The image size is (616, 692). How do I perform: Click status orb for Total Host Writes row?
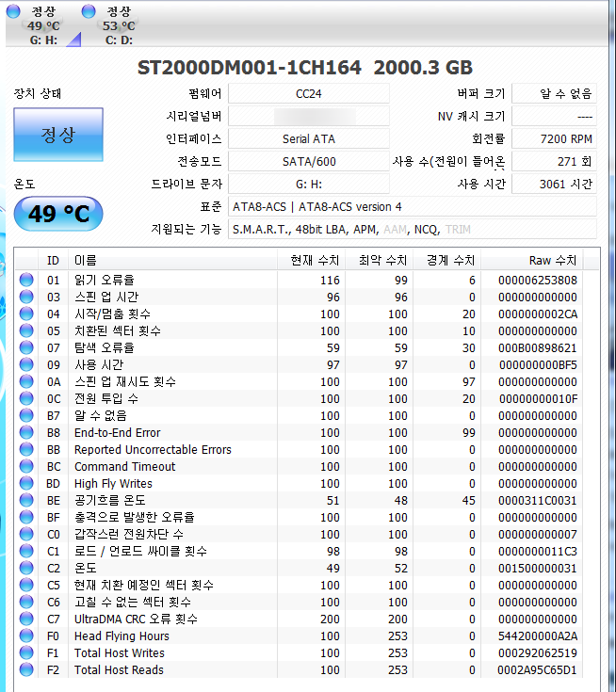point(26,652)
